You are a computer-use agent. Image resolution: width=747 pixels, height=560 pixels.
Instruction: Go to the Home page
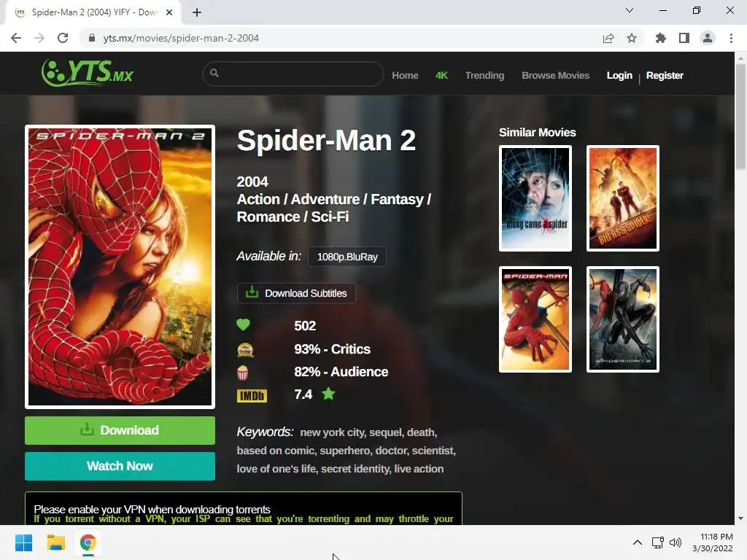pyautogui.click(x=405, y=75)
